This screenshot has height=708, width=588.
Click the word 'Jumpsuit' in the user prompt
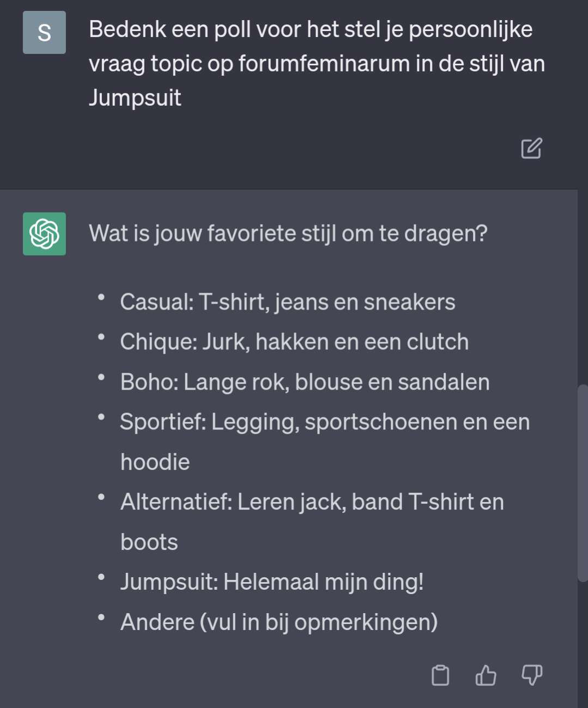(x=135, y=98)
